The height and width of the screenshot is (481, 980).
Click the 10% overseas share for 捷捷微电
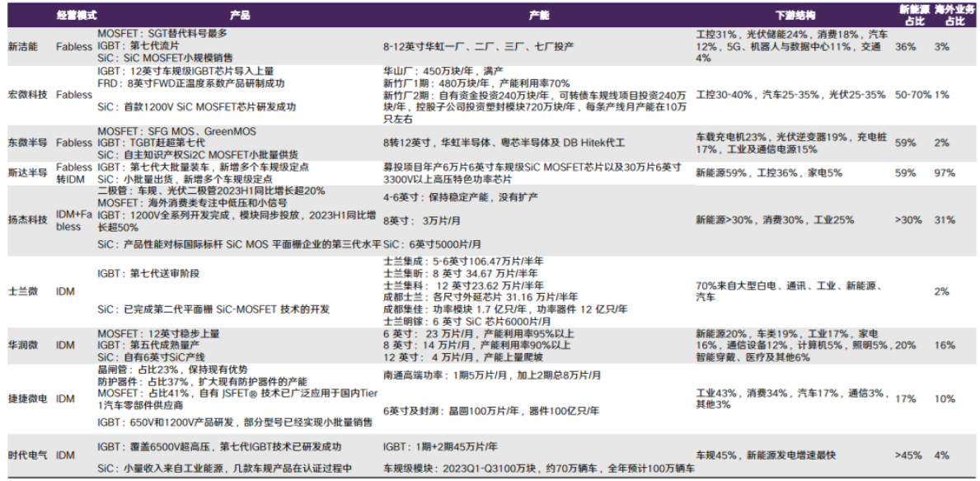945,398
